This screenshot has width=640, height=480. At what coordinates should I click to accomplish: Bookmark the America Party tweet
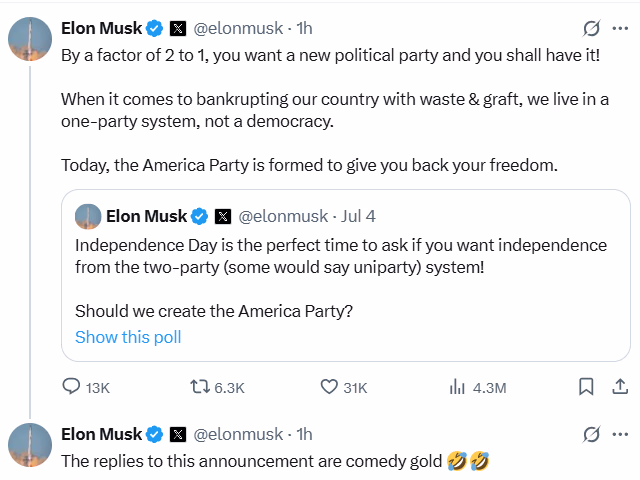point(587,387)
